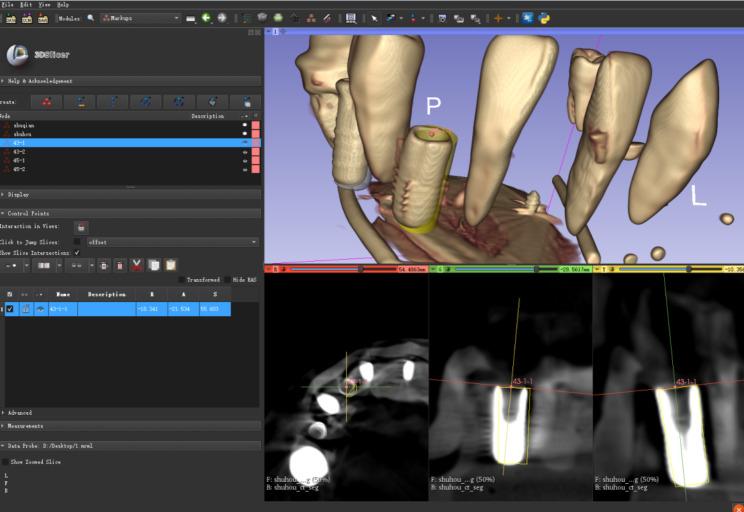Click the red scissors cut points icon
The height and width of the screenshot is (512, 744).
tap(137, 265)
